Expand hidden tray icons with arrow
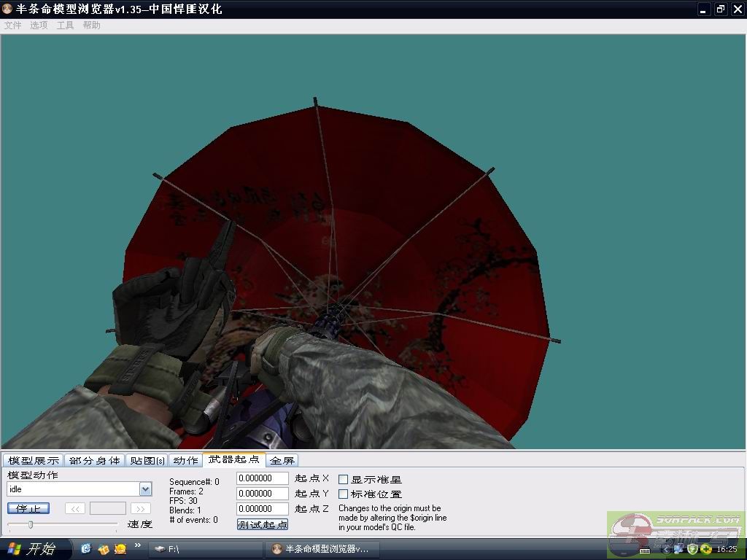Image resolution: width=747 pixels, height=560 pixels. [666, 549]
